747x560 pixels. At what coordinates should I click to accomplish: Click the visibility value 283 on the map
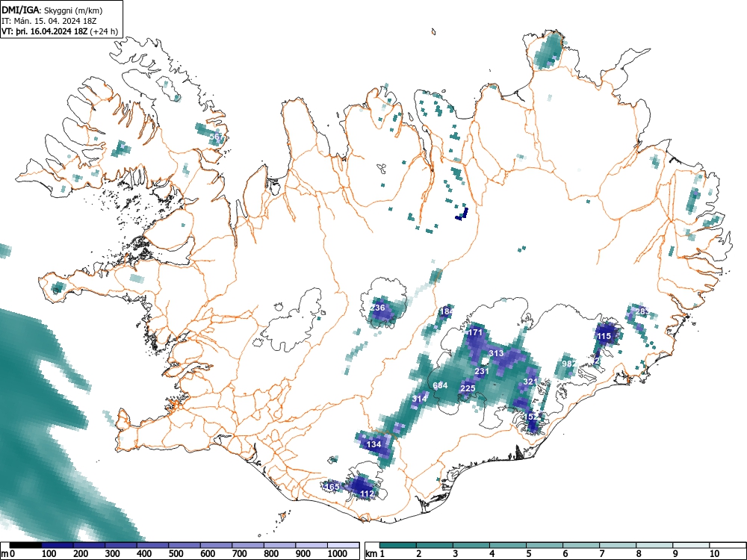pyautogui.click(x=642, y=311)
